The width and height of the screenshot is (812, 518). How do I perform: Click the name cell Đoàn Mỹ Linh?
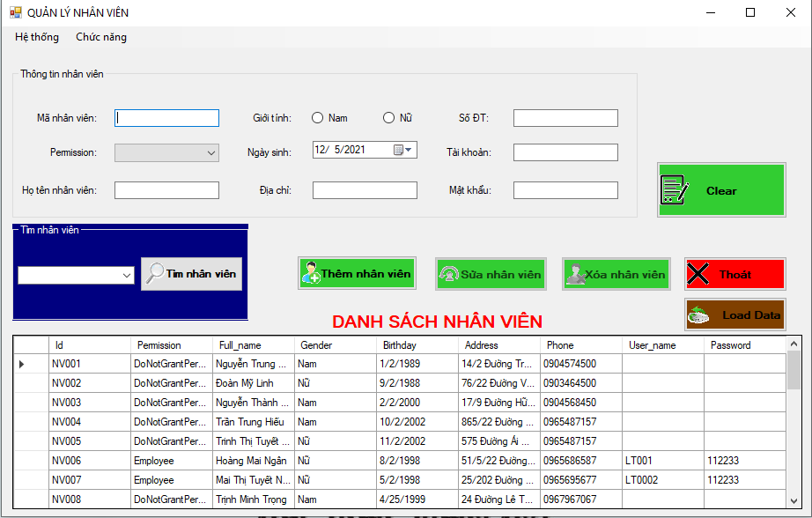tap(254, 383)
